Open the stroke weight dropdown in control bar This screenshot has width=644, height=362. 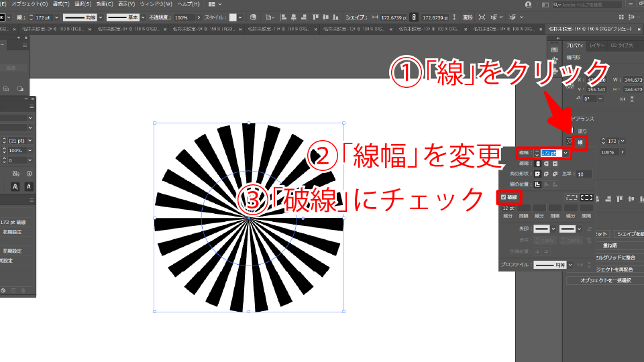click(56, 17)
